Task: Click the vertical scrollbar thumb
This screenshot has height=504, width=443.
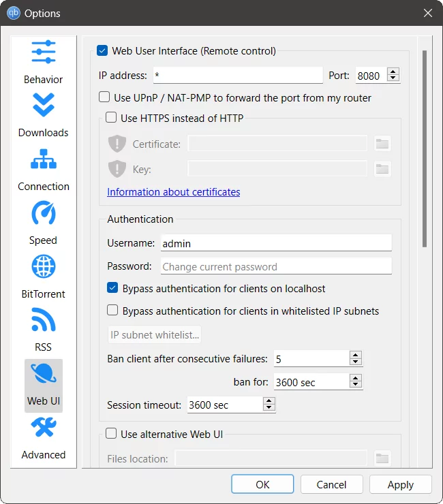Action: coord(425,148)
